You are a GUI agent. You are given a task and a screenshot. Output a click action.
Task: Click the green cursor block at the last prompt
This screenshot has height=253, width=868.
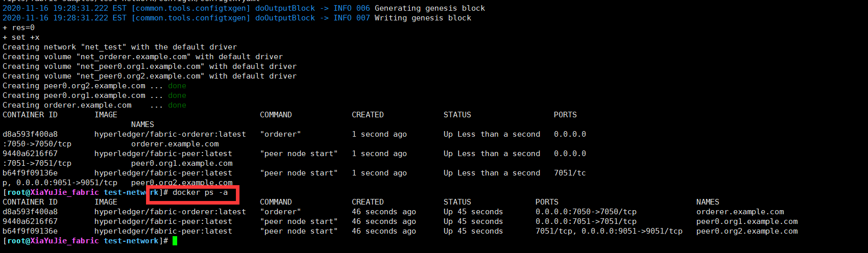[175, 241]
